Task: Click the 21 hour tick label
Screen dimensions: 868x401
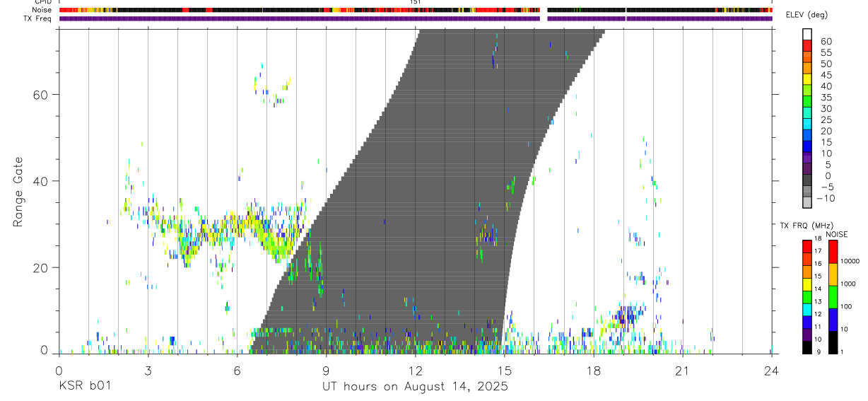Action: coord(683,371)
